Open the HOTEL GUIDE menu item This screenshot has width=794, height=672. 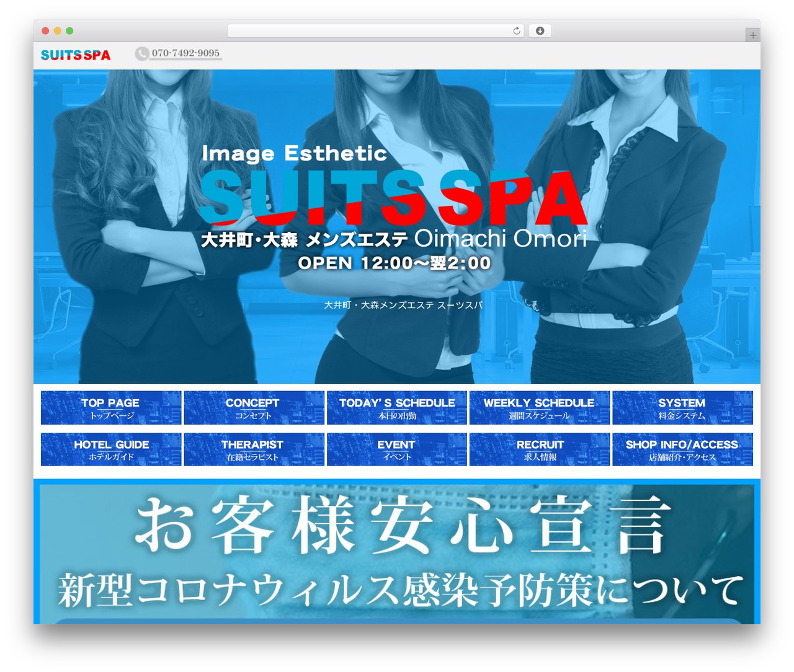tap(111, 449)
